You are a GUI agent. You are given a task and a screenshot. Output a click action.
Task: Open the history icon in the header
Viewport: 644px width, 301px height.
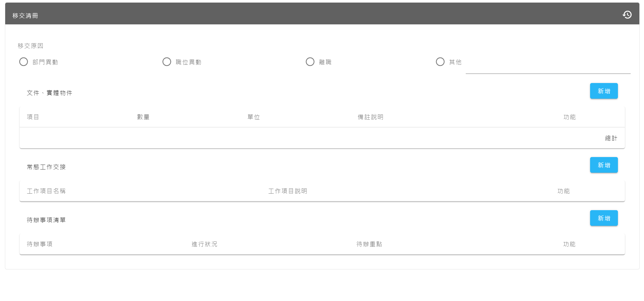tap(627, 15)
